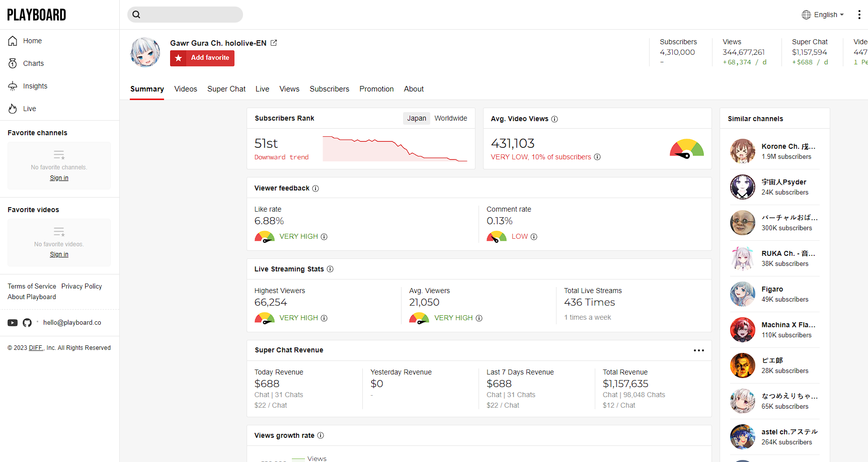Switch to Summary tab
Image resolution: width=868 pixels, height=462 pixels.
tap(147, 89)
